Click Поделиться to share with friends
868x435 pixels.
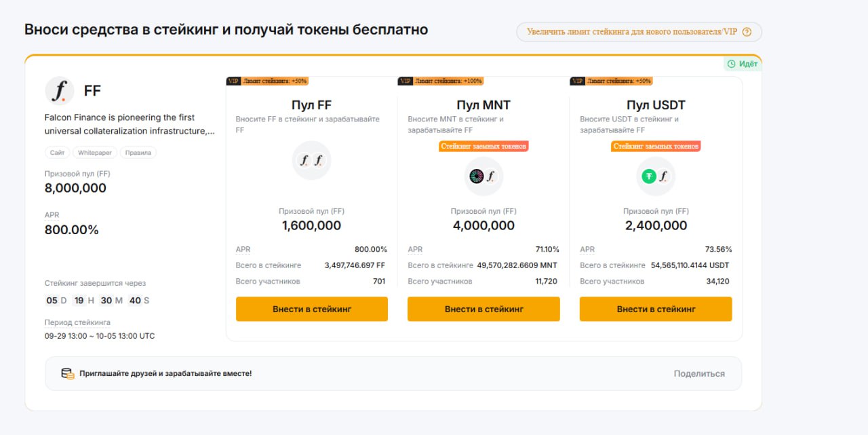coord(699,374)
